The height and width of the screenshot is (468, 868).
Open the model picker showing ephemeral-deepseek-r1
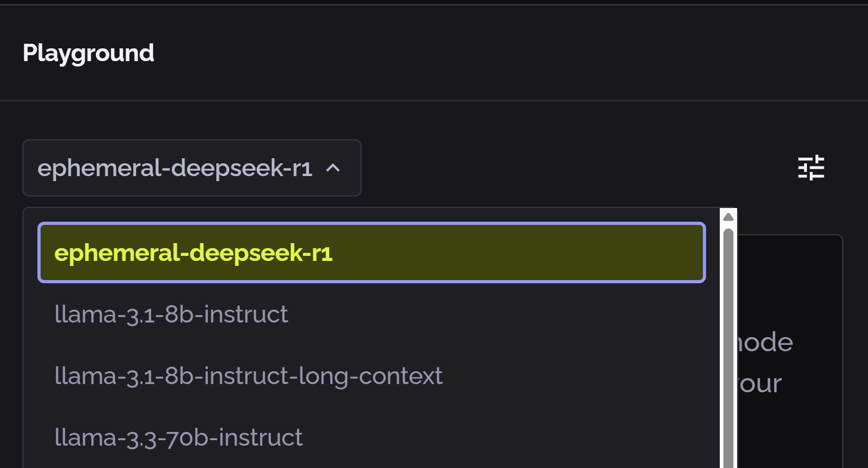(x=192, y=168)
